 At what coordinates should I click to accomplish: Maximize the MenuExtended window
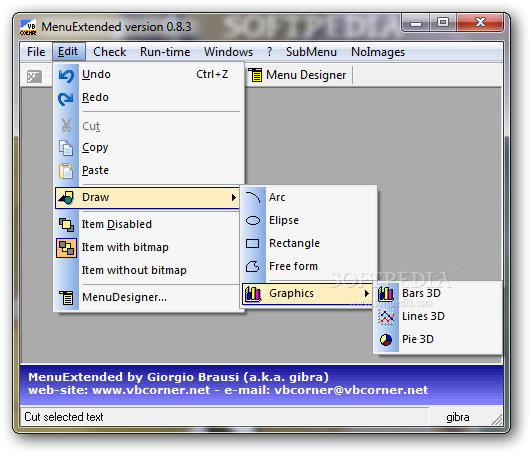[x=443, y=23]
